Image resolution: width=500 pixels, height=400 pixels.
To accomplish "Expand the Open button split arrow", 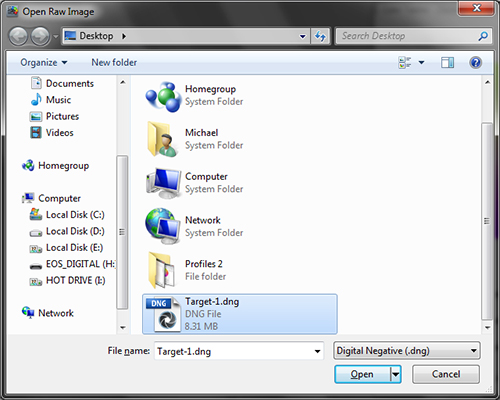I will (396, 374).
